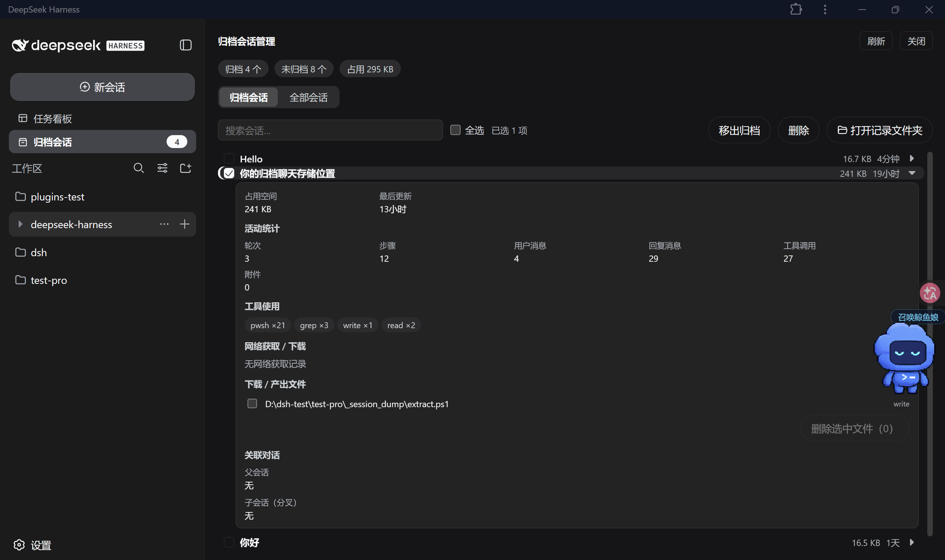Open 任务看板 in the sidebar
This screenshot has width=945, height=560.
point(102,118)
